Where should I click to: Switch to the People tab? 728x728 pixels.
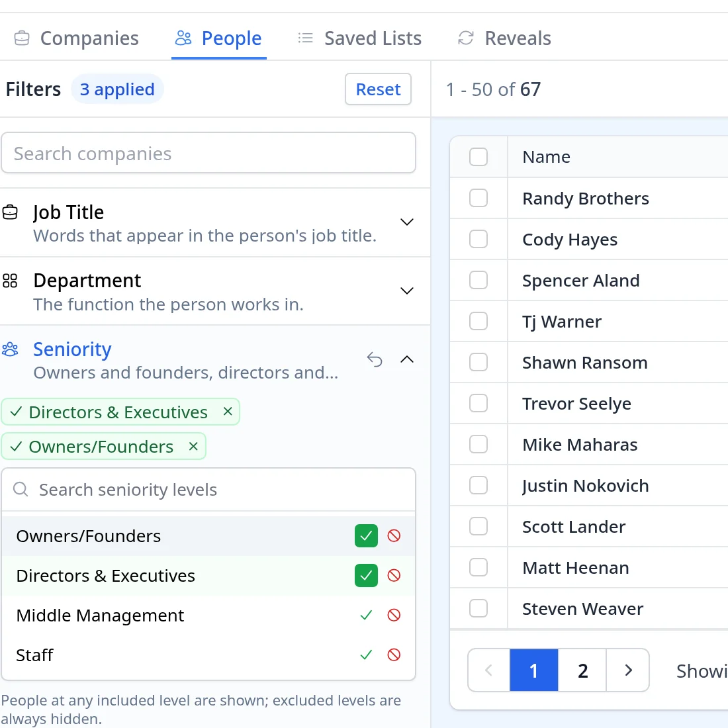(218, 38)
